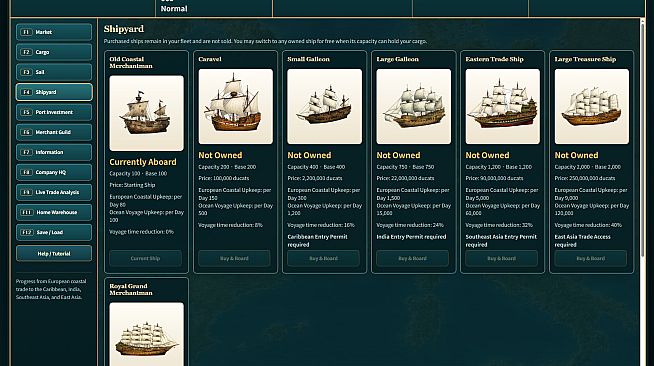Go to the Sail screen
654x366 pixels.
click(54, 72)
